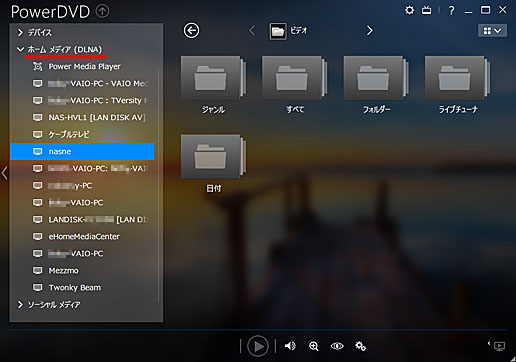Select Mezzmo server
The height and width of the screenshot is (362, 516).
click(63, 270)
